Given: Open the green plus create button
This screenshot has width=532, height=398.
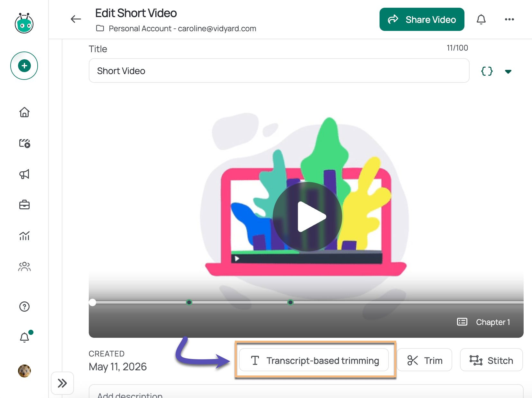Looking at the screenshot, I should tap(24, 66).
